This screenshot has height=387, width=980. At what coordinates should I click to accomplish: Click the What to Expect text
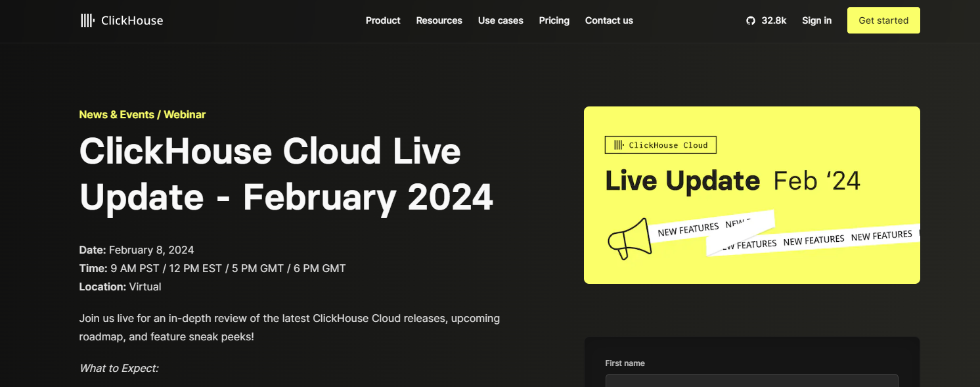119,368
